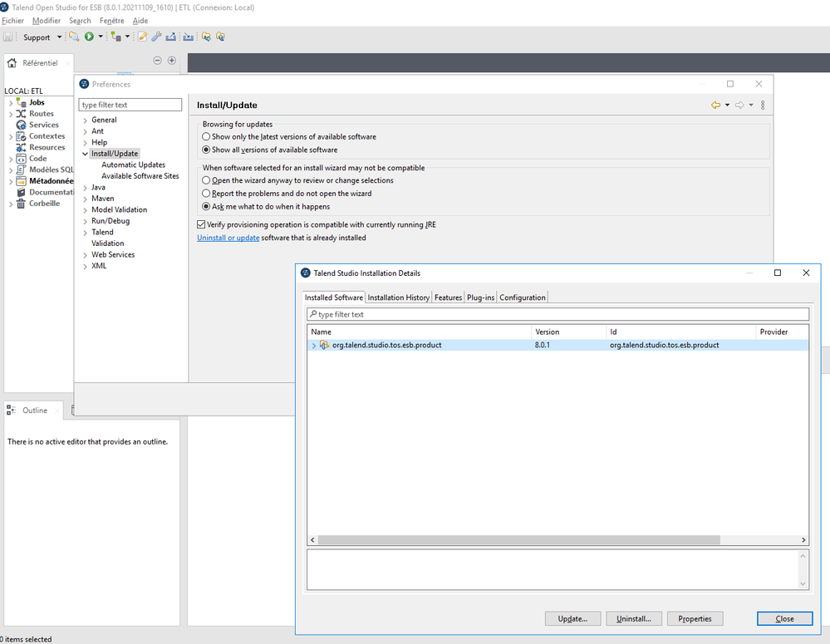Collapse the Install/Update preferences node
The height and width of the screenshot is (644, 830).
(x=86, y=154)
